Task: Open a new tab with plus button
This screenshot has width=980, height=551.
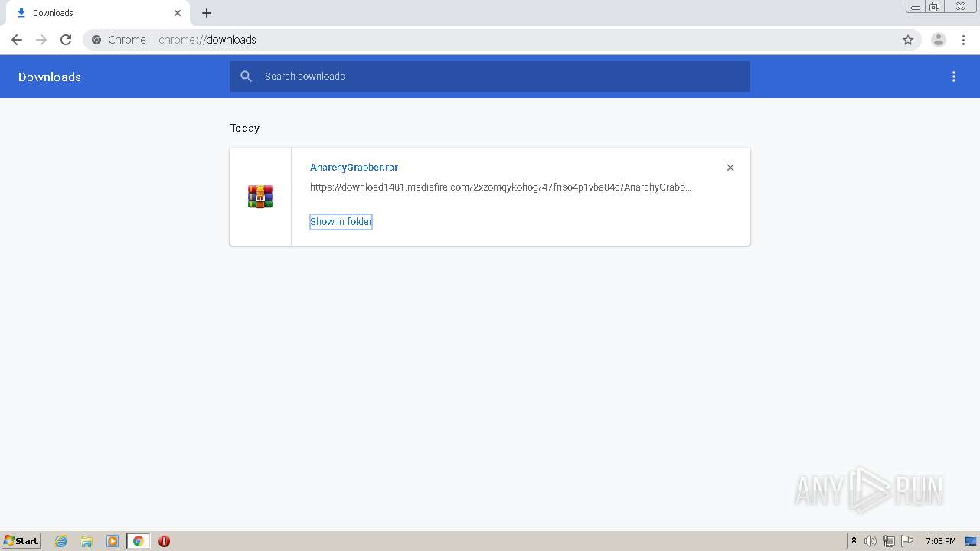Action: 207,13
